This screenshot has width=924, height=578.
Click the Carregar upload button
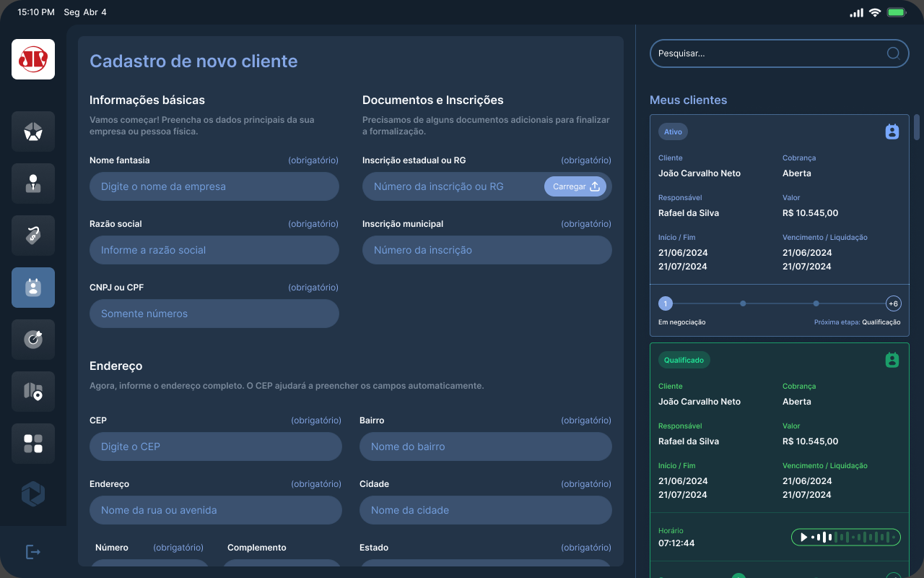click(x=575, y=186)
